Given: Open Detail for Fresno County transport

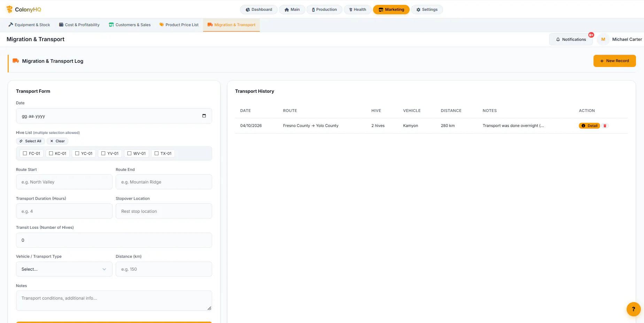Looking at the screenshot, I should tap(589, 126).
